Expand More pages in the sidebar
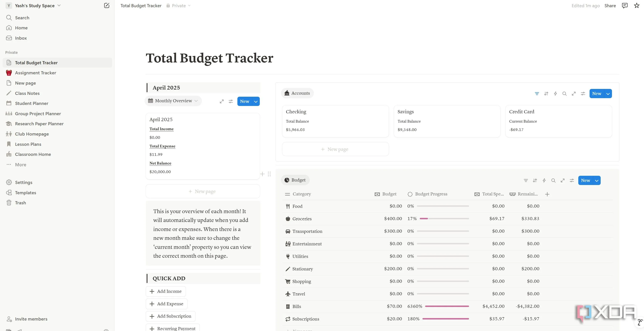Screen dimensions: 644x331 point(57,165)
